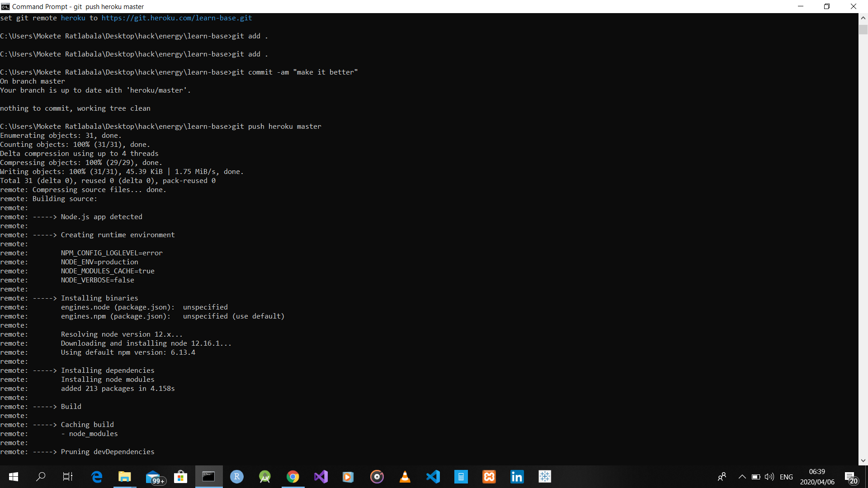The height and width of the screenshot is (488, 868).
Task: Launch Microsoft Edge from taskbar
Action: [97, 477]
